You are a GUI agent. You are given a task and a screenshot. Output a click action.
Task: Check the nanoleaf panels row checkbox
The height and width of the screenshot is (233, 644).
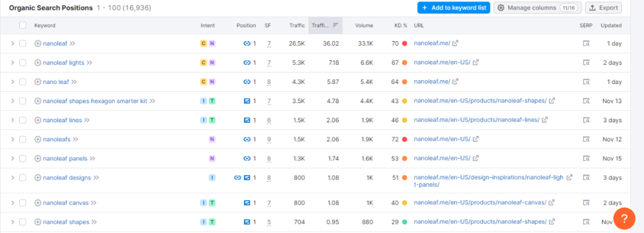click(x=23, y=159)
